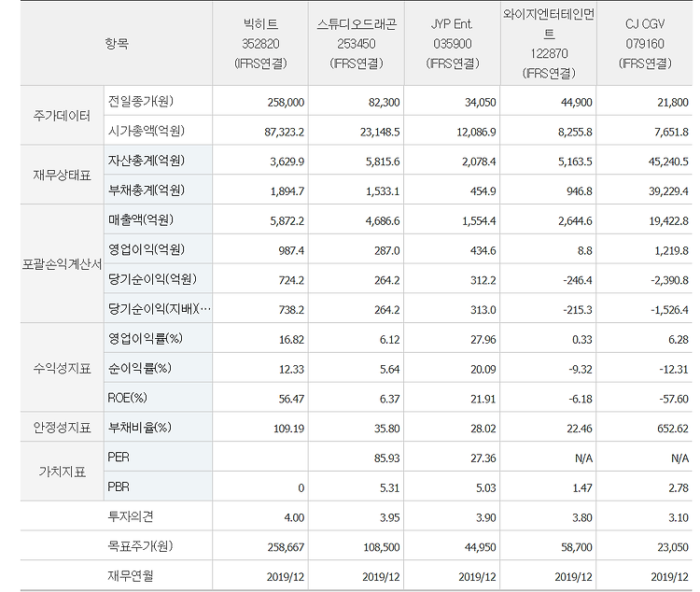The width and height of the screenshot is (700, 592).
Task: Click 빅히트 closing price 258,000
Action: (286, 103)
